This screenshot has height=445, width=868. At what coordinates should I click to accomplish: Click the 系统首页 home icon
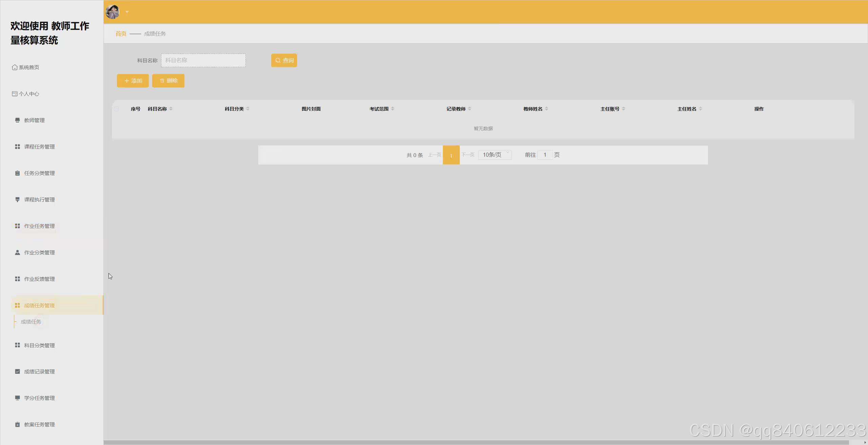[x=15, y=67]
